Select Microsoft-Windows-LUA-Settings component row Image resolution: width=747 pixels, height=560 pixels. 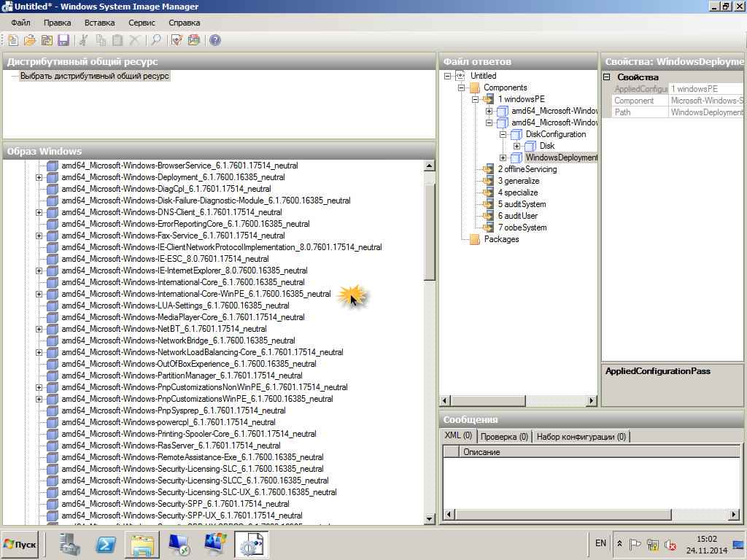click(x=175, y=306)
